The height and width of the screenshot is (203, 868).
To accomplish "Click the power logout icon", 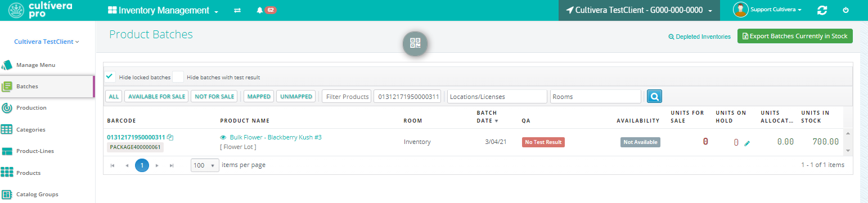I will tap(845, 10).
